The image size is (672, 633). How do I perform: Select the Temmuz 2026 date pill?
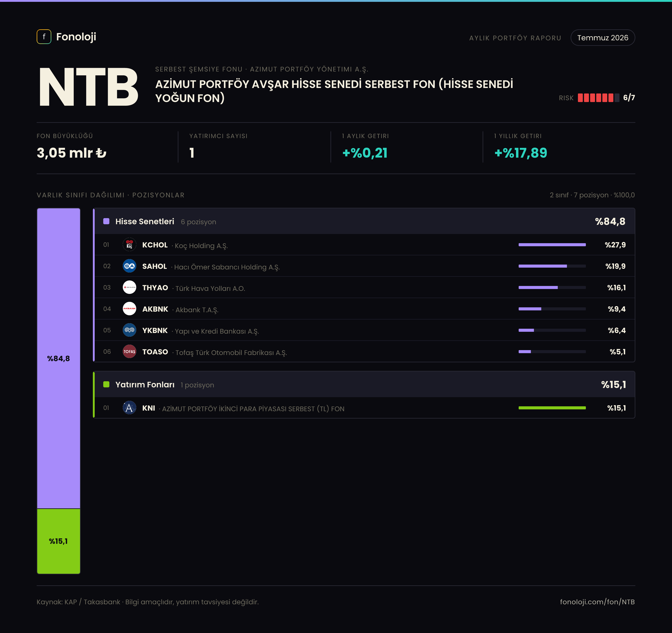(x=603, y=37)
